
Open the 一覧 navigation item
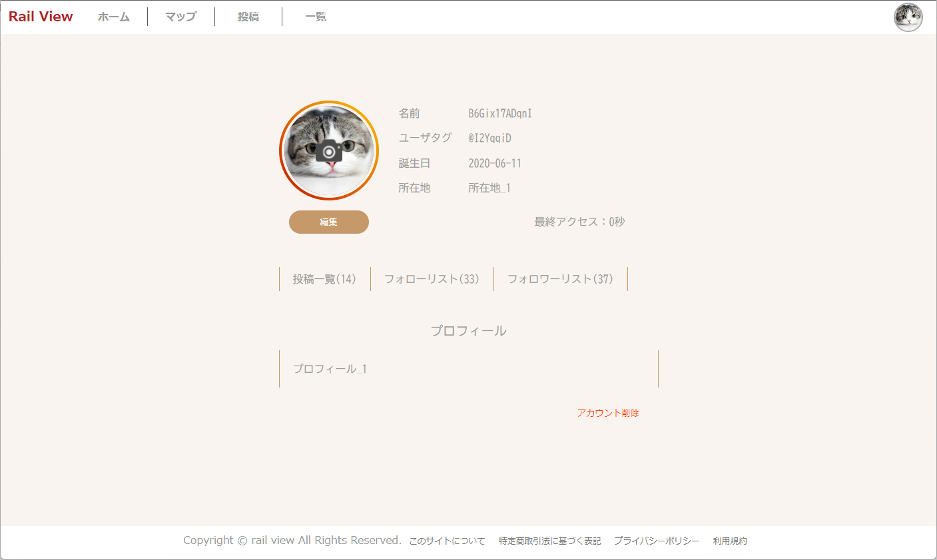click(x=316, y=17)
